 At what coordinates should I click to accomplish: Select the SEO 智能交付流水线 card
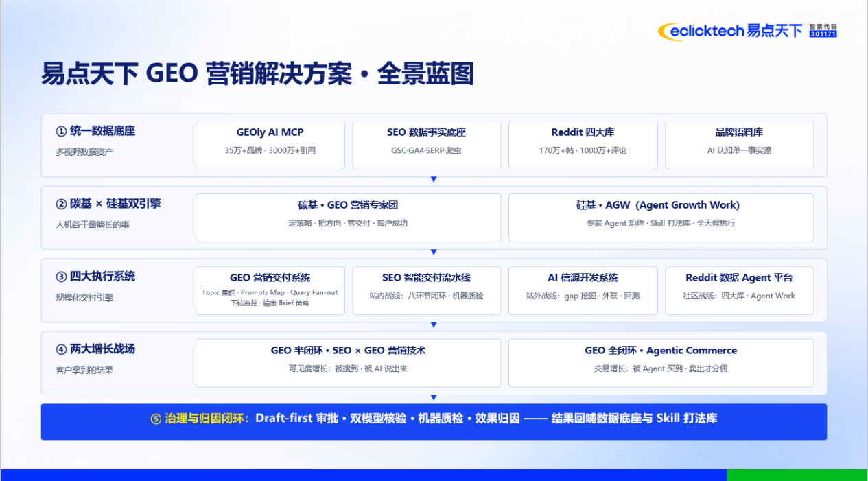427,290
